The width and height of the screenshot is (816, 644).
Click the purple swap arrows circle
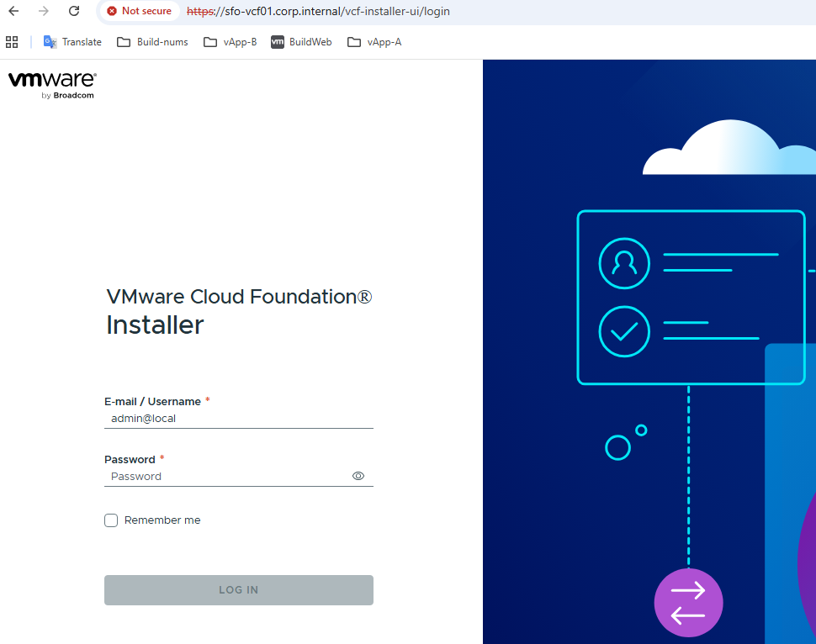[688, 603]
